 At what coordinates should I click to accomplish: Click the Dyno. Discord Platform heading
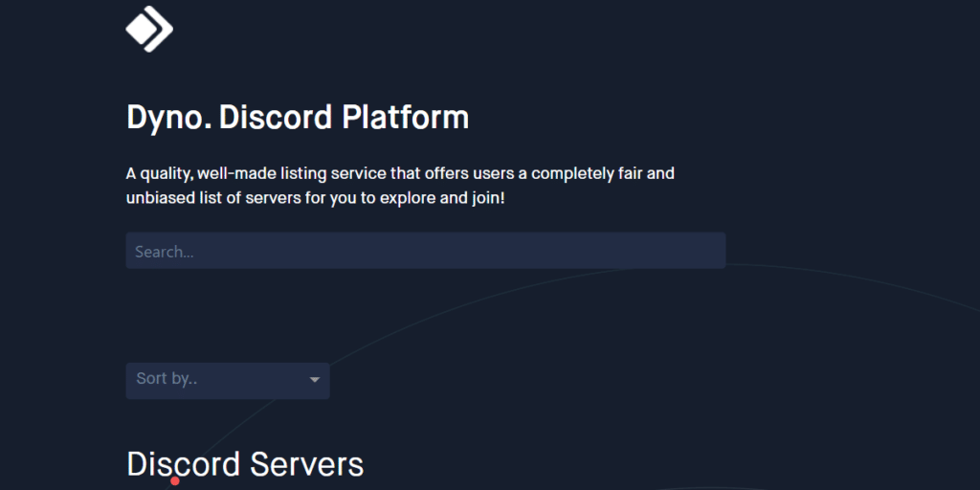tap(298, 117)
